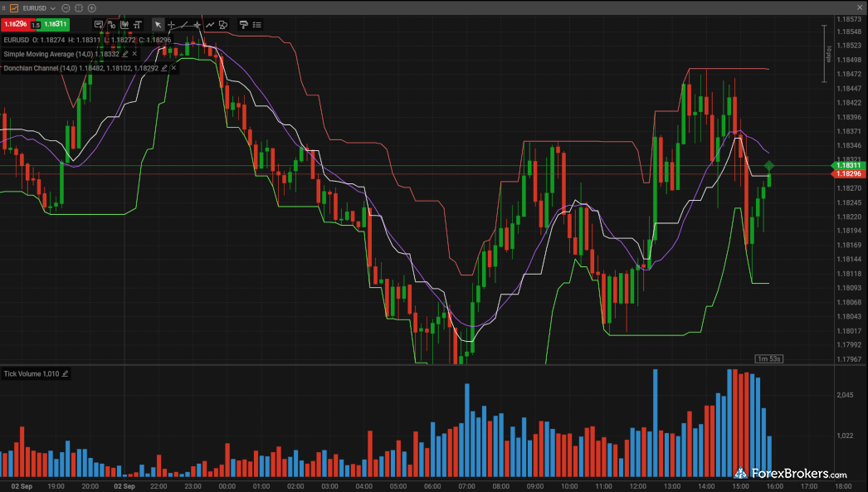Click the 10 pips scale ruler
This screenshot has height=492, width=868.
(826, 54)
